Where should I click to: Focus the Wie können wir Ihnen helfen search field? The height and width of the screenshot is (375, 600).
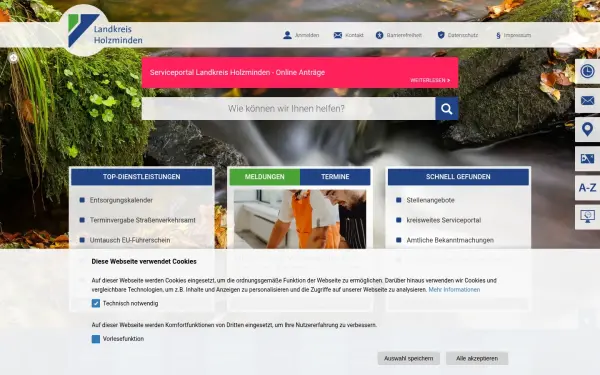click(289, 109)
